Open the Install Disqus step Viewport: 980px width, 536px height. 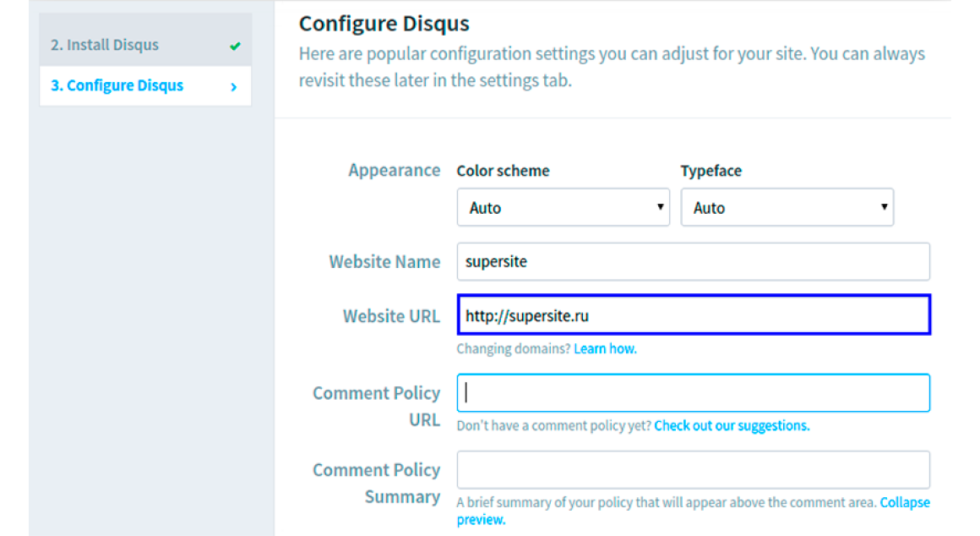(x=145, y=45)
